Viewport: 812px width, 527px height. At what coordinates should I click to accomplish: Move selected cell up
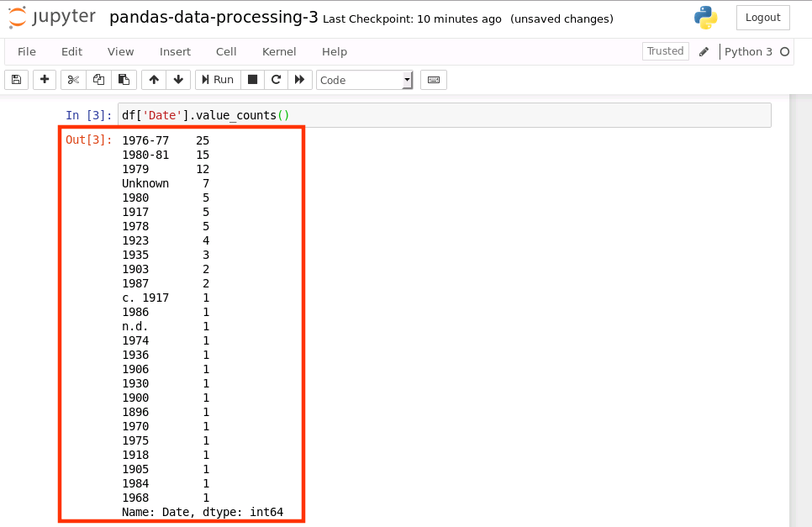[x=154, y=80]
